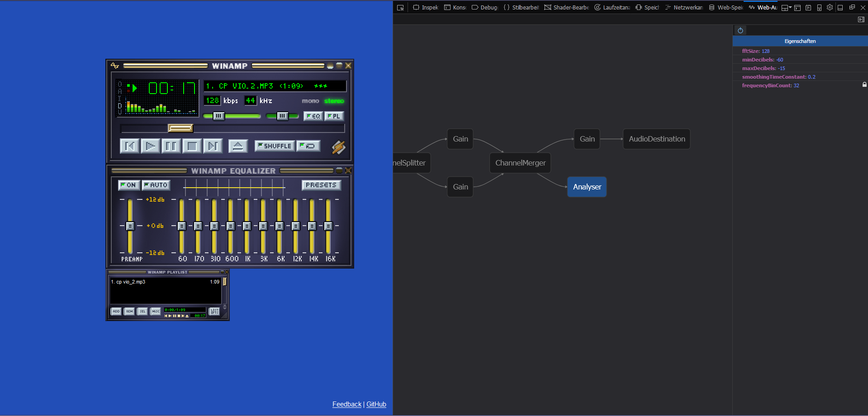Click the equalizer window shade icon
This screenshot has width=868, height=416.
coord(339,170)
